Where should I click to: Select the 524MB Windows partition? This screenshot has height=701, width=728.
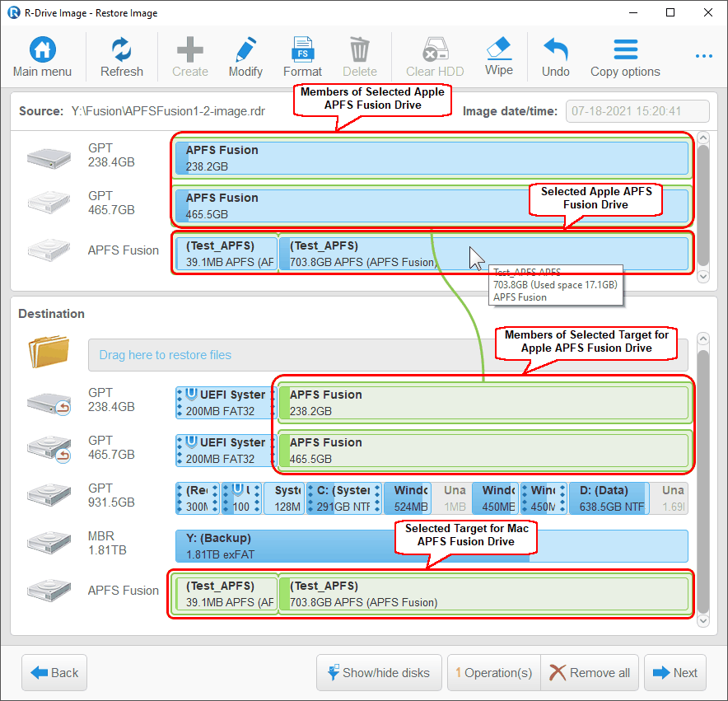(x=408, y=498)
